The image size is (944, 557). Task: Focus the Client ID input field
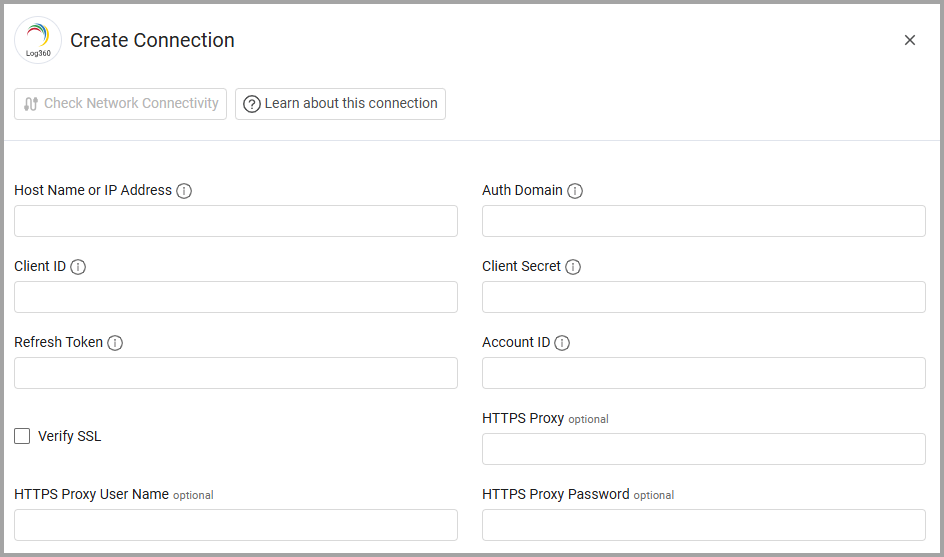[236, 297]
